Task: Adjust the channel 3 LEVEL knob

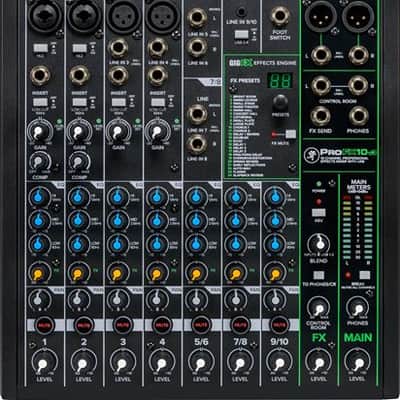Action: tap(122, 363)
